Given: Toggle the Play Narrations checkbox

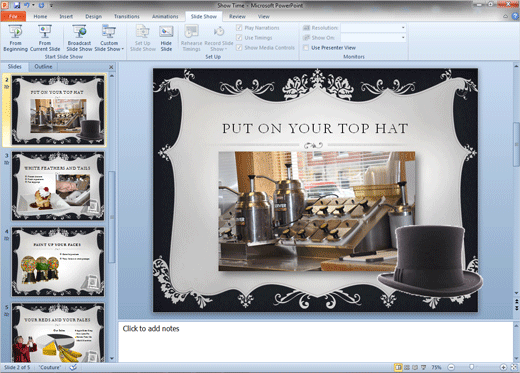Looking at the screenshot, I should [239, 28].
